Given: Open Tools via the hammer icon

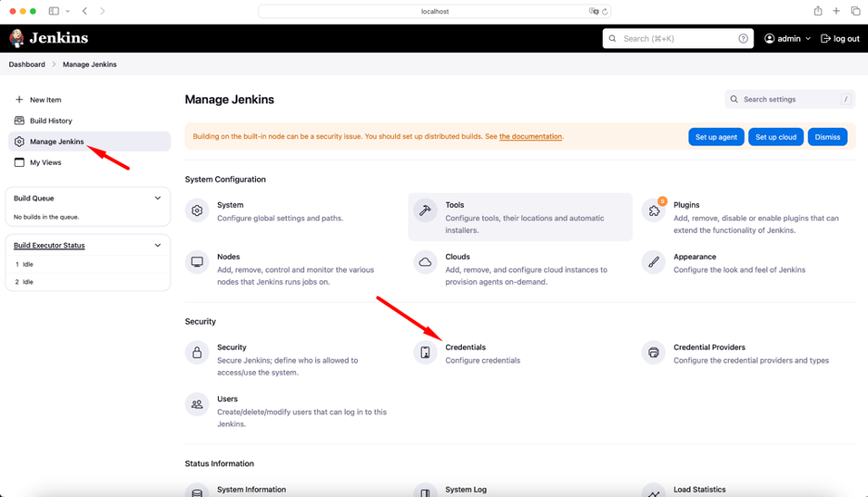Looking at the screenshot, I should point(425,210).
